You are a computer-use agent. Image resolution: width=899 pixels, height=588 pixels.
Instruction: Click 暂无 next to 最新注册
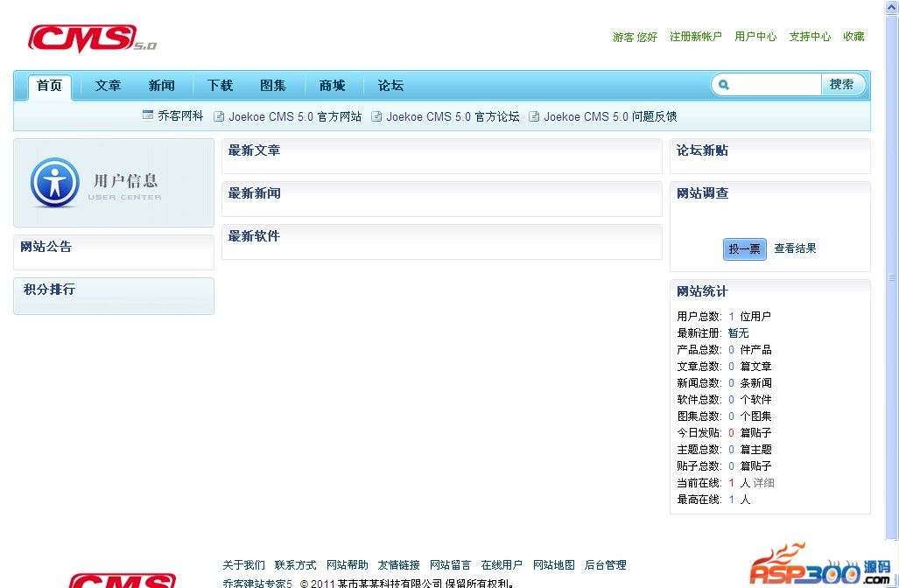click(x=739, y=333)
